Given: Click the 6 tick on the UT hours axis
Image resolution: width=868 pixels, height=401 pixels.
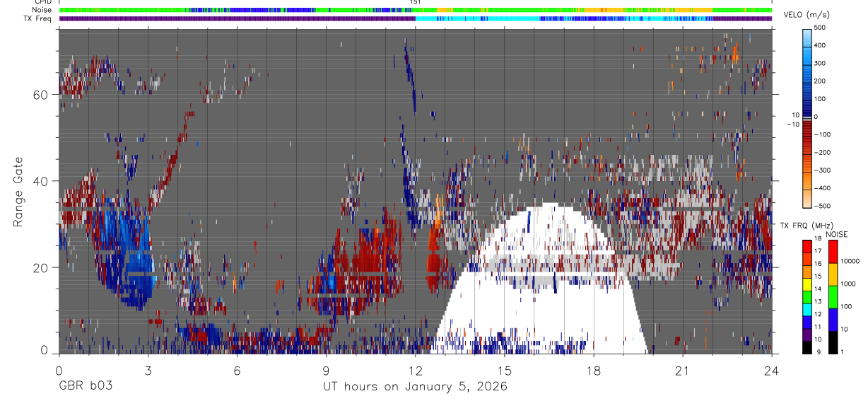Looking at the screenshot, I should tap(237, 371).
